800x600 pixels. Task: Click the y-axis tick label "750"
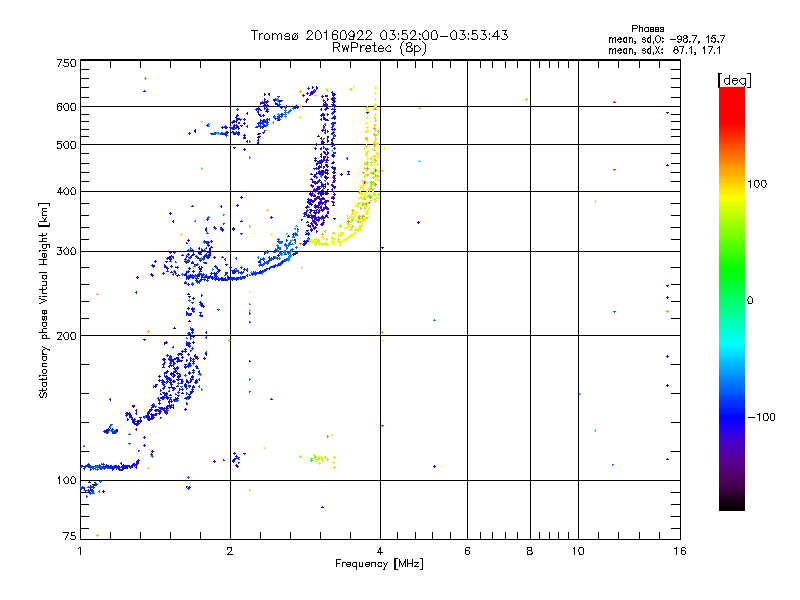(x=66, y=63)
